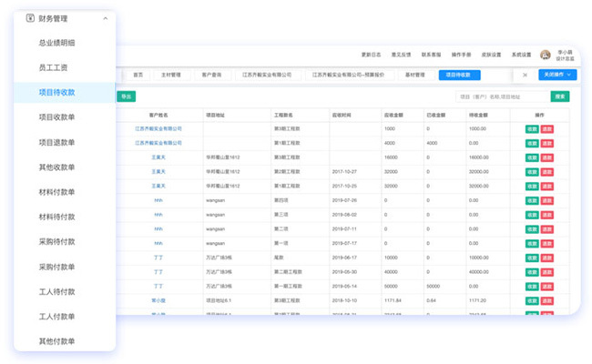
Task: Click the X icon beside the 关闭操作 button
Action: pyautogui.click(x=525, y=76)
